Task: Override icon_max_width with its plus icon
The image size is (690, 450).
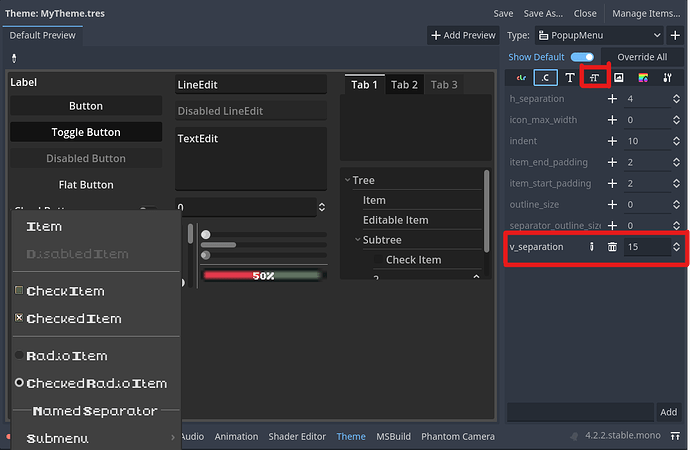Action: click(x=612, y=120)
